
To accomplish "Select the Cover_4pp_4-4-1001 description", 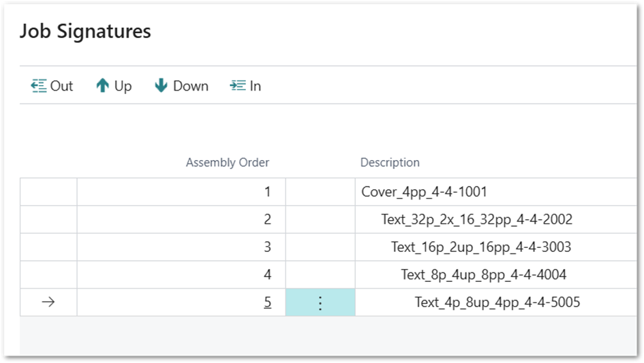I will pyautogui.click(x=424, y=192).
